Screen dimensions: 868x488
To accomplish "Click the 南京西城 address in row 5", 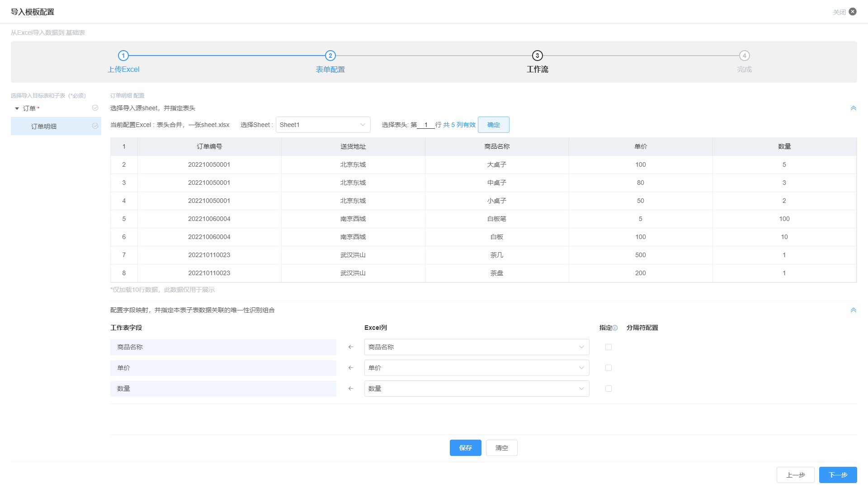I will coord(353,219).
